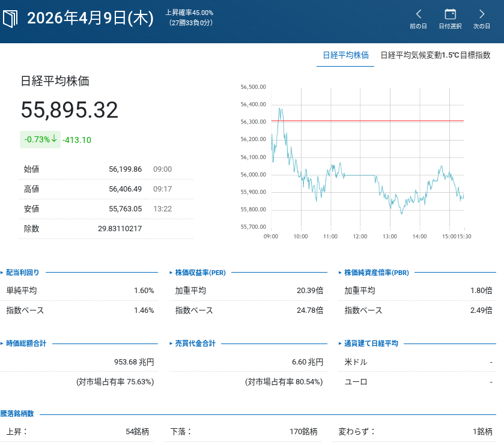
Task: Open the 日付選択 calendar icon
Action: [450, 14]
